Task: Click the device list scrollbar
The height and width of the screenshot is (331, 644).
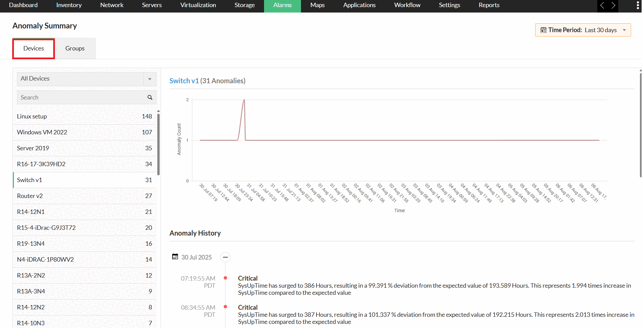Action: point(158,144)
